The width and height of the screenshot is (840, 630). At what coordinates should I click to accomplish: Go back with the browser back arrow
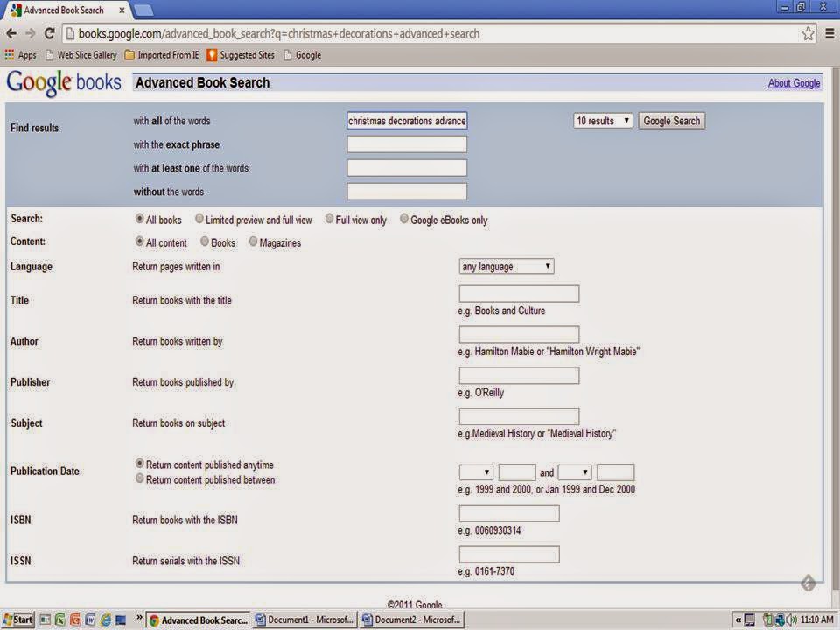11,34
